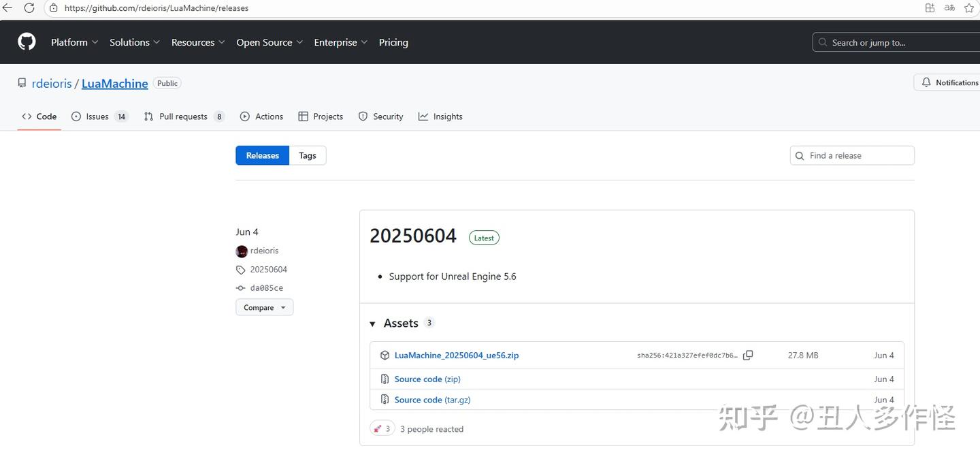The width and height of the screenshot is (980, 457).
Task: Click the site information icon by the URL
Action: click(54, 8)
